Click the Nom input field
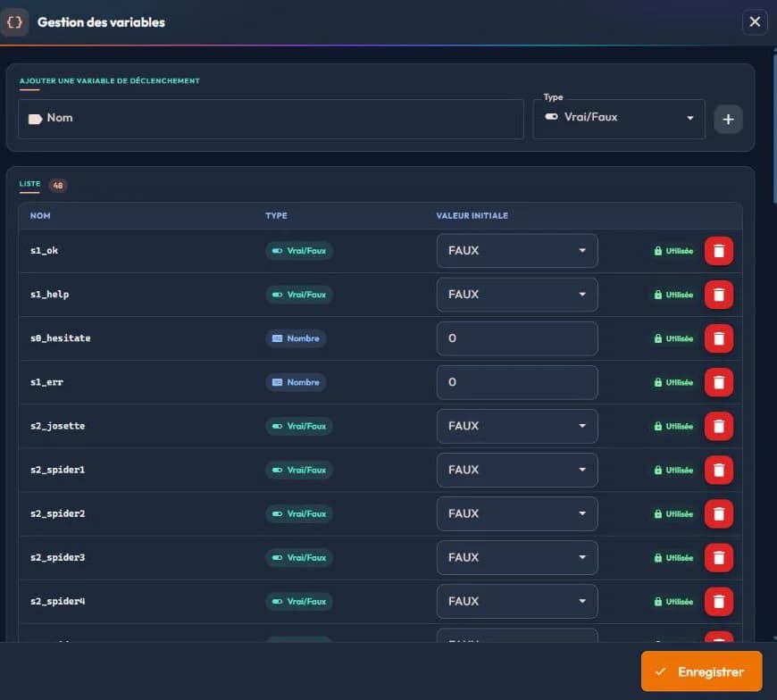The height and width of the screenshot is (700, 777). pyautogui.click(x=271, y=119)
